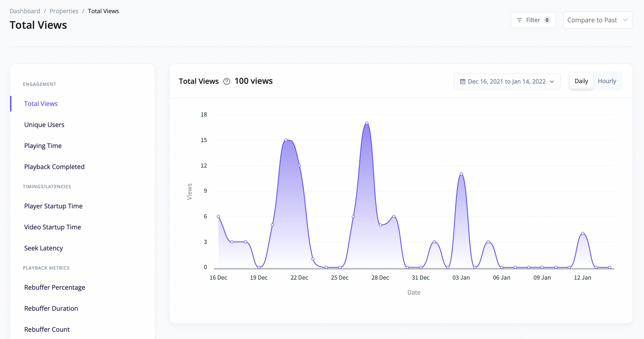This screenshot has height=339, width=644.
Task: Open Rebuffer Duration metric
Action: click(51, 308)
